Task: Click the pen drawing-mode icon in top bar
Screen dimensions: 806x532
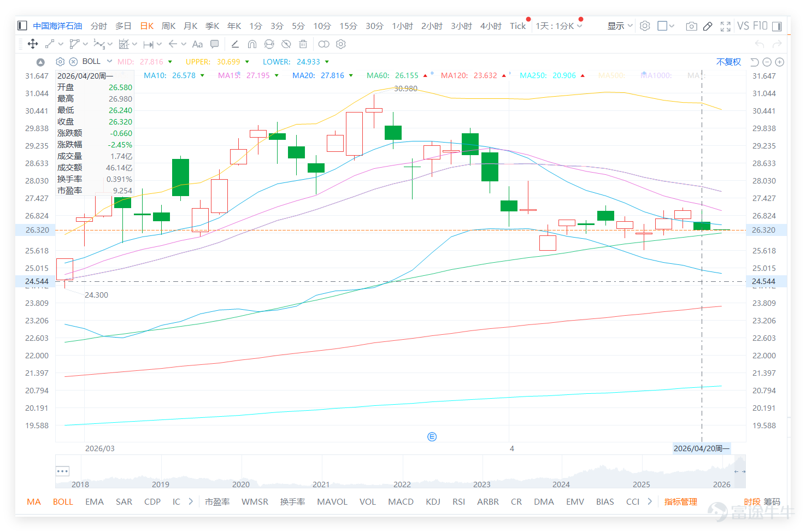Action: pyautogui.click(x=708, y=26)
